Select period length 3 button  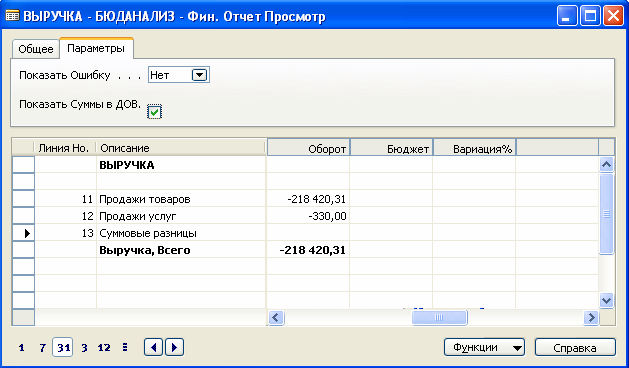point(84,348)
